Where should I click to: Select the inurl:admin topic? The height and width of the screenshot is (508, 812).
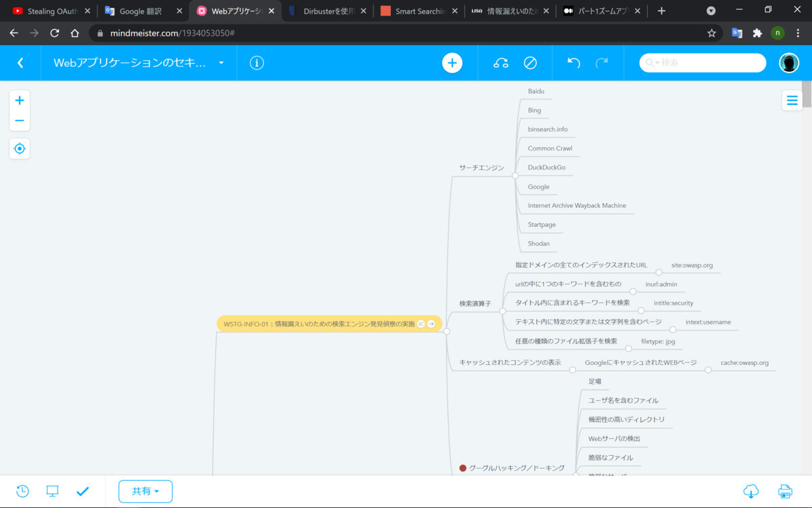[x=661, y=284]
